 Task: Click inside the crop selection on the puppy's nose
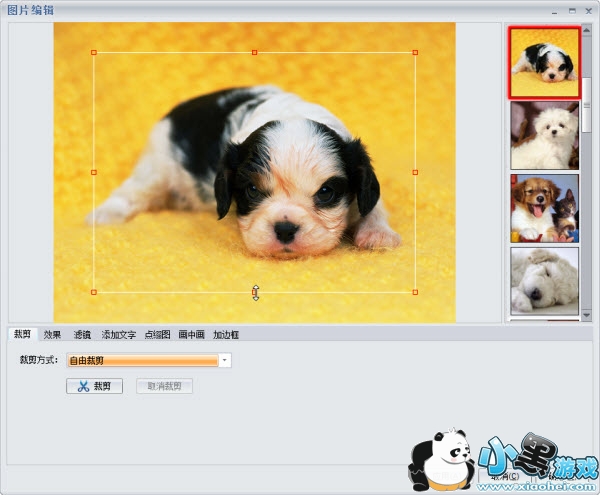(286, 231)
